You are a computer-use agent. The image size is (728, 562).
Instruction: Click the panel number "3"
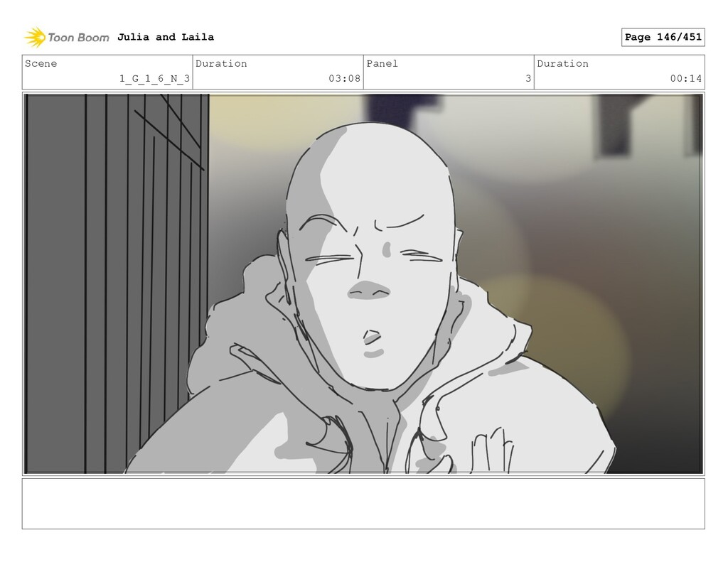528,78
